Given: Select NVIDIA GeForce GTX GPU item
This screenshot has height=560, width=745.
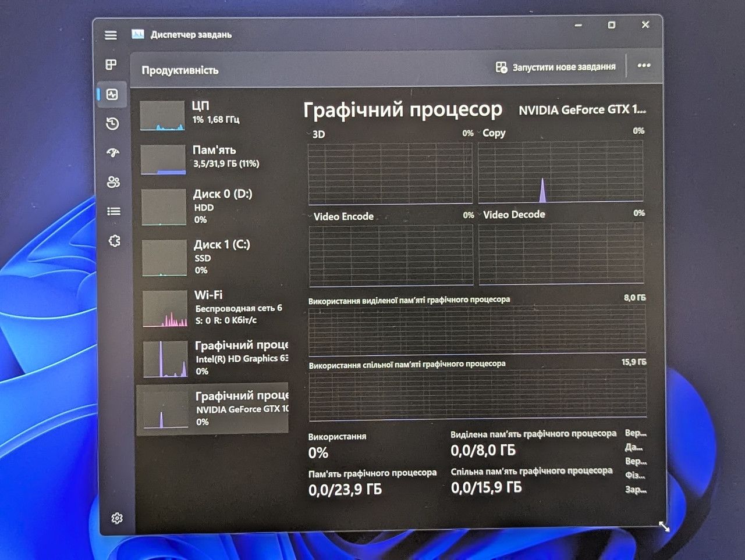Looking at the screenshot, I should coord(212,409).
